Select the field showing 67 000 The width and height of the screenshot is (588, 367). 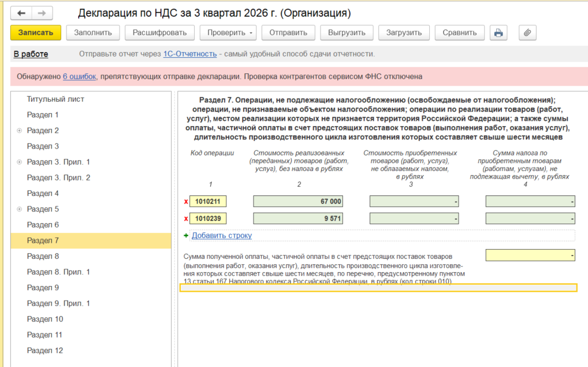298,202
